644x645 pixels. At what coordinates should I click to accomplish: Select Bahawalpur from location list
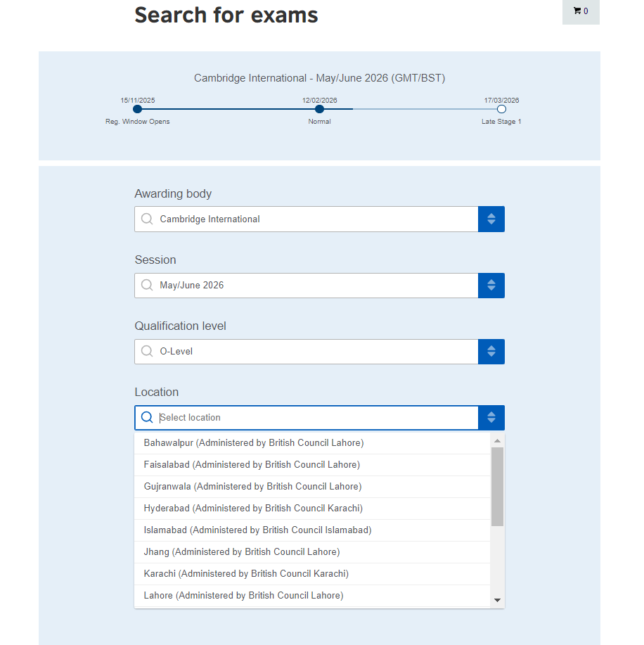click(x=254, y=443)
